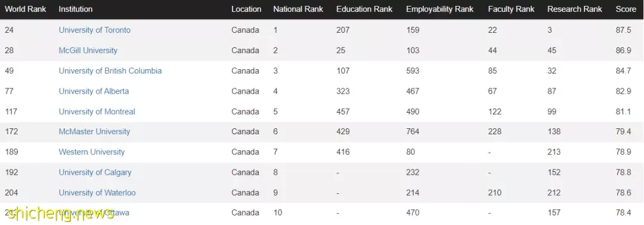
Task: Click the Location column header
Action: [x=246, y=9]
